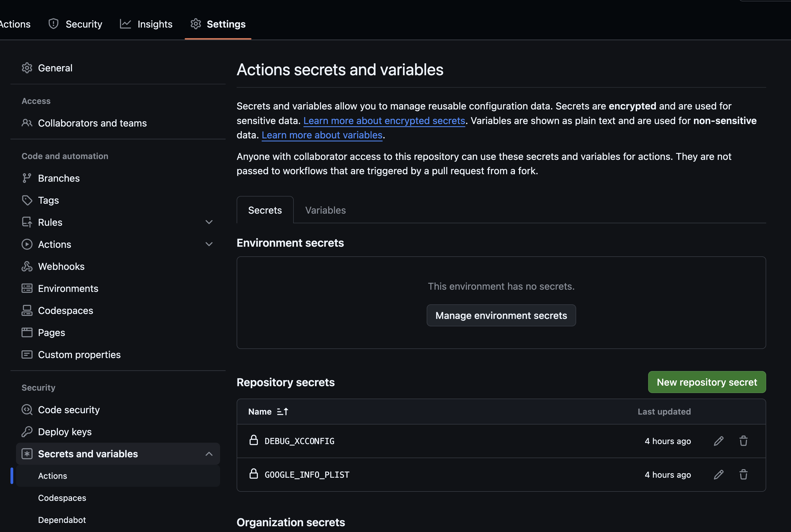Expand the Actions section chevron
This screenshot has width=791, height=532.
(209, 244)
